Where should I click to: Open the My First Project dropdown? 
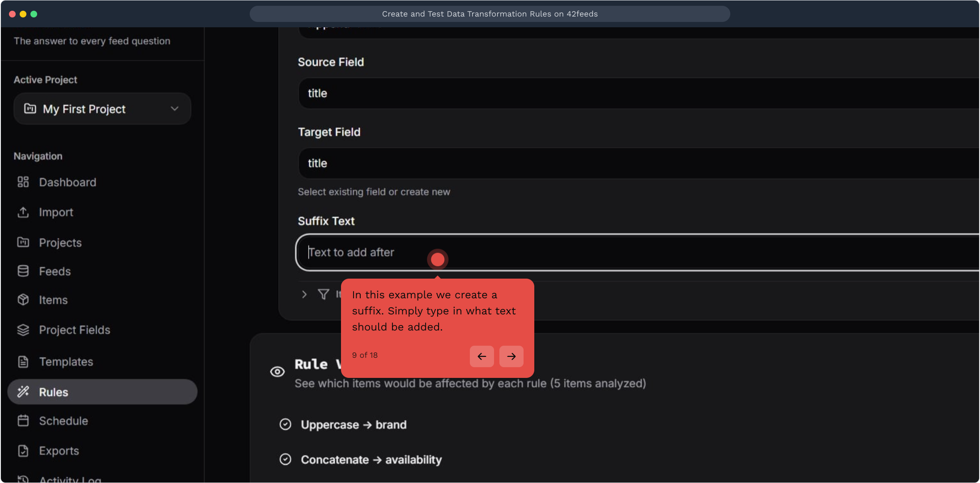point(102,109)
